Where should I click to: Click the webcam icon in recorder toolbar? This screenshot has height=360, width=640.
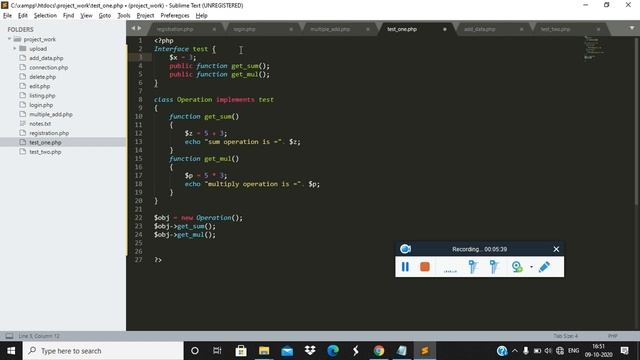coord(517,267)
